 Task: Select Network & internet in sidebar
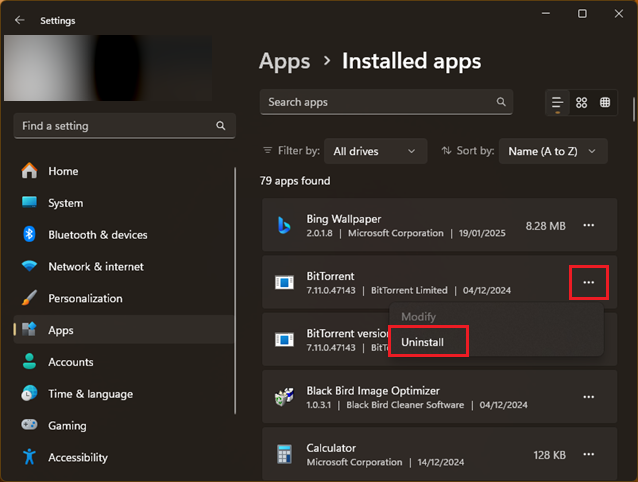point(124,266)
